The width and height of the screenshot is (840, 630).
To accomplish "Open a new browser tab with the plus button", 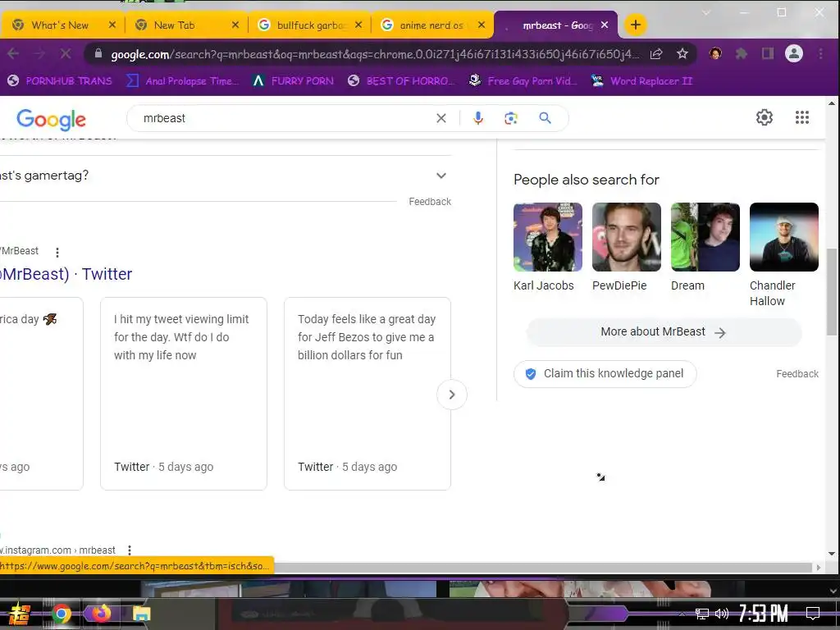I will point(636,25).
